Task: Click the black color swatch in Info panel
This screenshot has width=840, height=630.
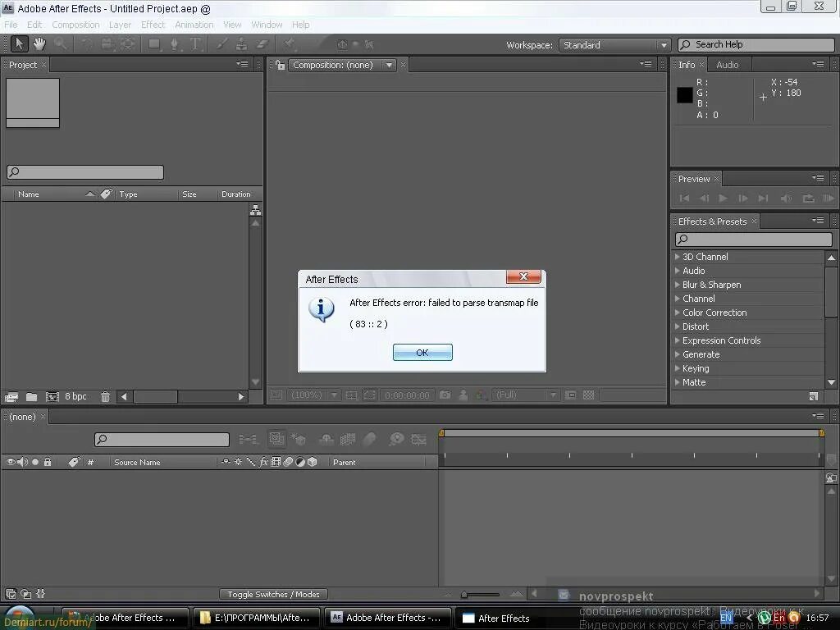Action: (685, 95)
